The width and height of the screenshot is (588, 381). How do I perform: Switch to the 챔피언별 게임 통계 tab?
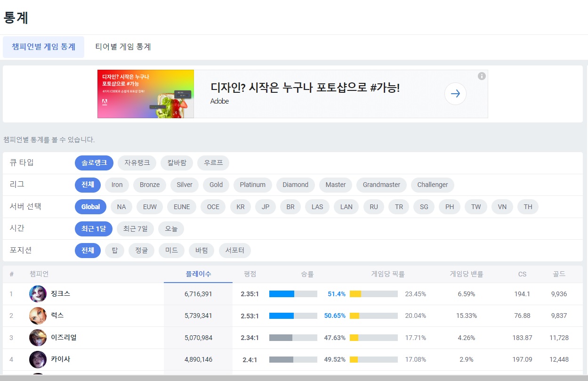point(43,47)
